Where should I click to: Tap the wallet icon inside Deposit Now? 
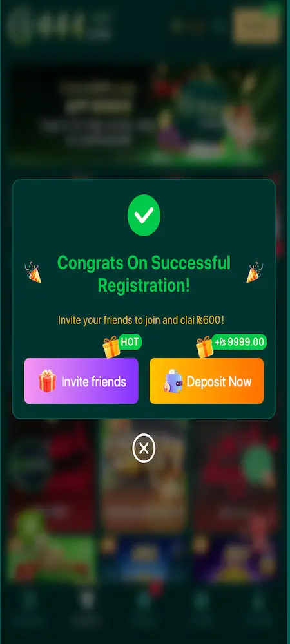pyautogui.click(x=173, y=381)
